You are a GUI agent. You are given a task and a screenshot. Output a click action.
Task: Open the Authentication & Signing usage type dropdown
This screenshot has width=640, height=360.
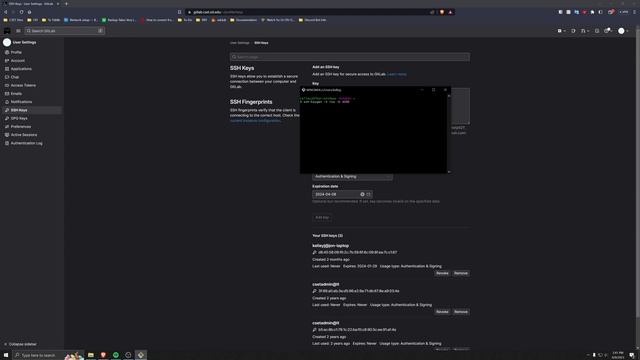pyautogui.click(x=353, y=176)
